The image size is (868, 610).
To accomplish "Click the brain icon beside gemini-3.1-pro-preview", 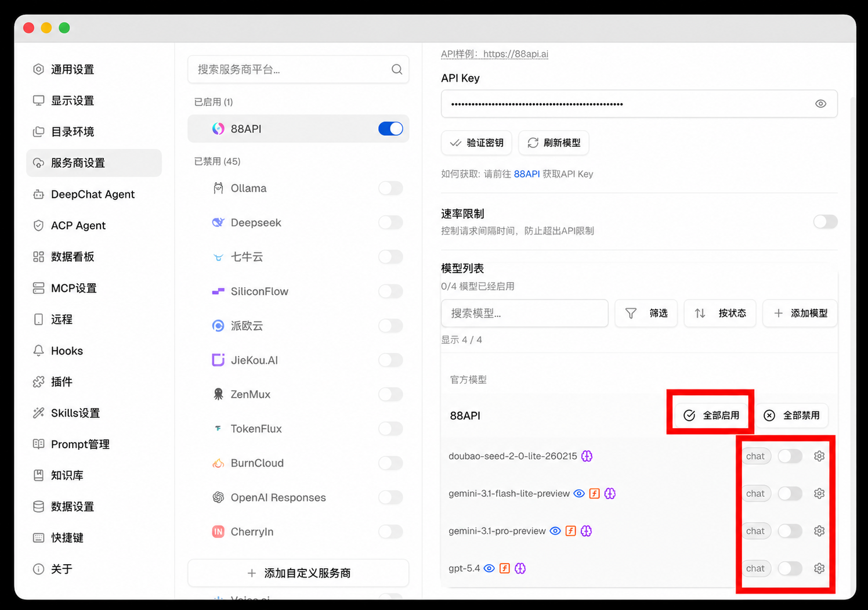I will coord(586,531).
